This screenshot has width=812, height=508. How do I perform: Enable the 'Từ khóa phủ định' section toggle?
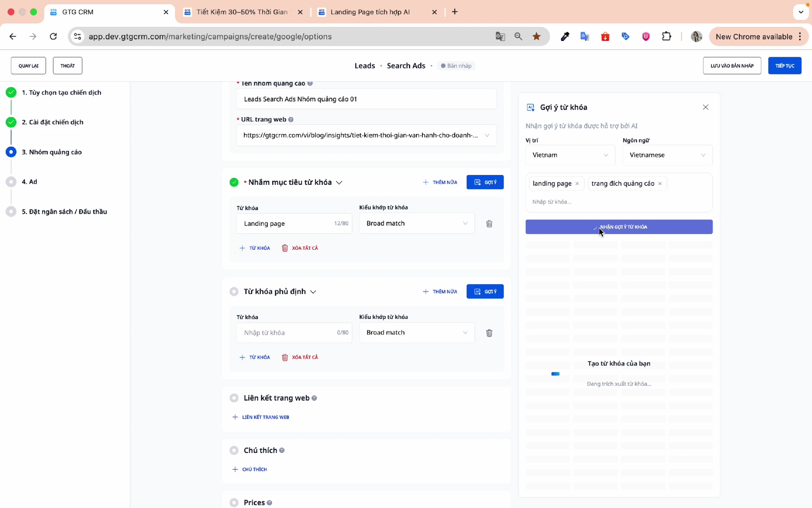click(234, 291)
